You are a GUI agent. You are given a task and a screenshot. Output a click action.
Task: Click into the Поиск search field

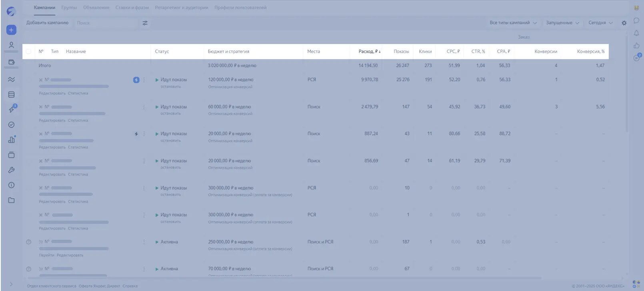click(106, 23)
